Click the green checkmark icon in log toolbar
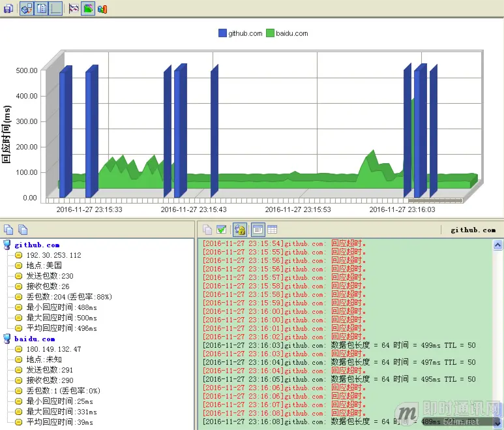Image resolution: width=504 pixels, height=430 pixels. [x=222, y=230]
